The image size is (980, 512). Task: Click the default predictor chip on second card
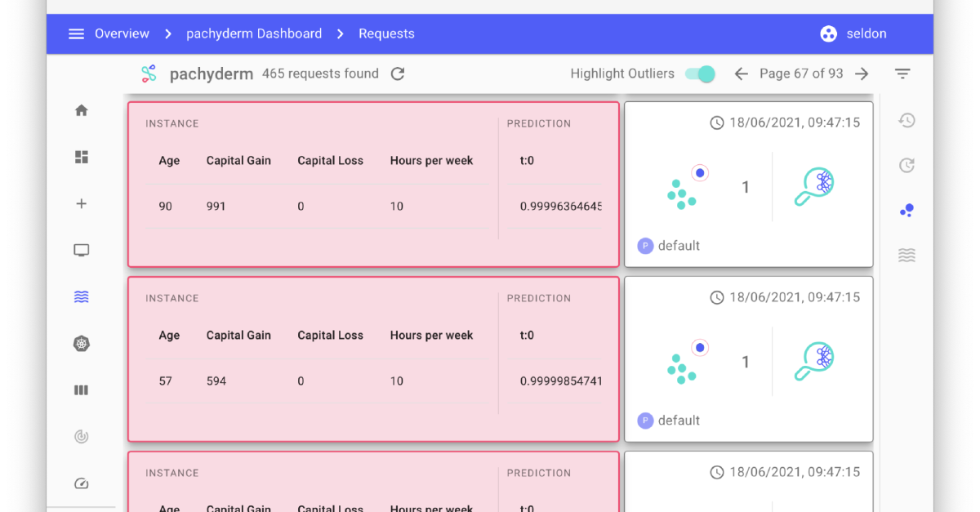pyautogui.click(x=669, y=421)
